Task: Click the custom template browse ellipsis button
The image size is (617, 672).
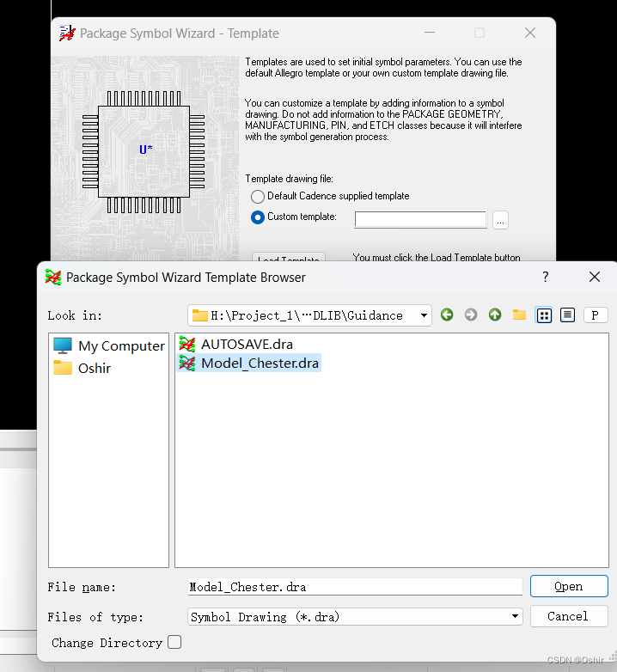Action: (x=500, y=220)
